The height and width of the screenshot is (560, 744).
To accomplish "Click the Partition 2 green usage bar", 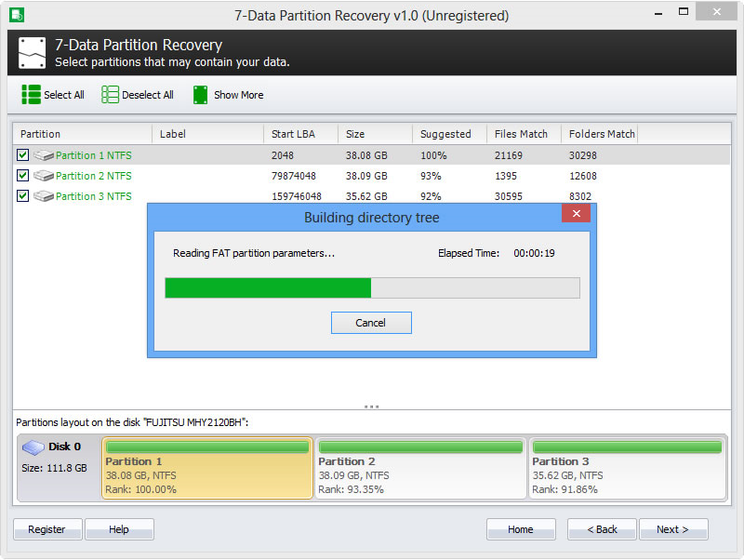I will [x=420, y=447].
